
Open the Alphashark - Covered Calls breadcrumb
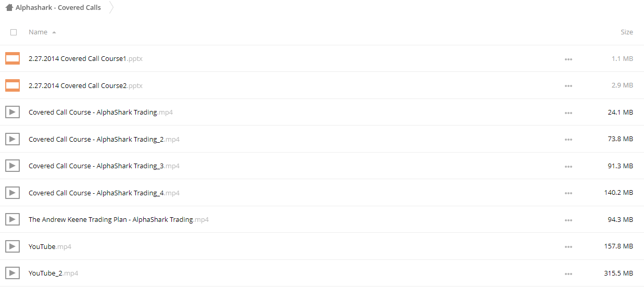[x=58, y=8]
